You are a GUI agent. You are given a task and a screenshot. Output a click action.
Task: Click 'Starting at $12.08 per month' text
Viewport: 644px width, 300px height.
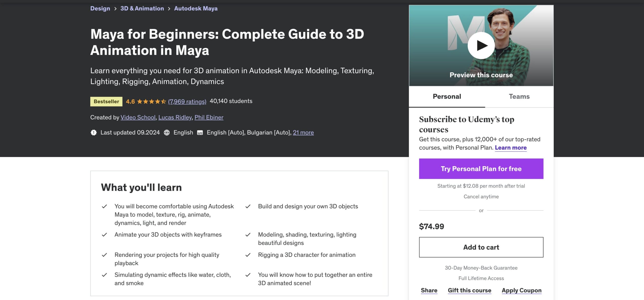click(481, 186)
